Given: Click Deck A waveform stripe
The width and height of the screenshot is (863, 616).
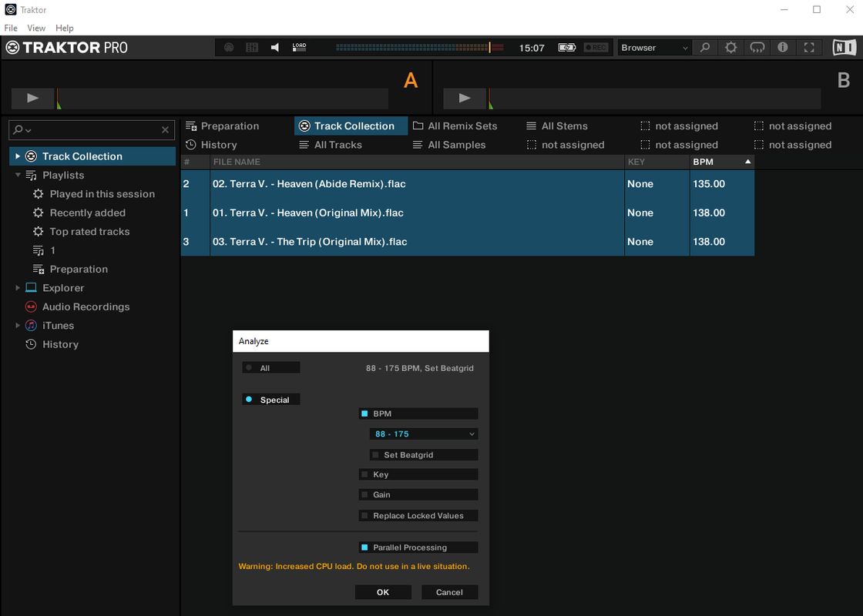Looking at the screenshot, I should (x=222, y=99).
